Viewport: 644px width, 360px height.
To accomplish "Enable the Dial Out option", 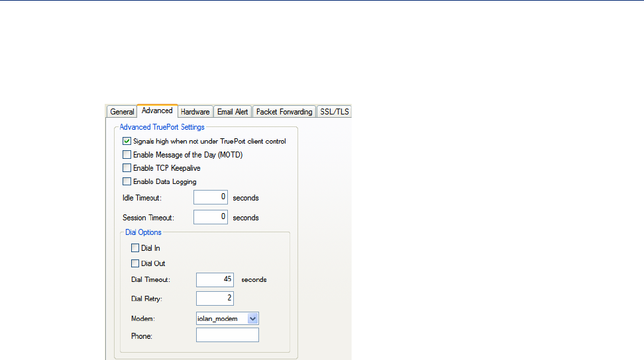I will pyautogui.click(x=135, y=263).
